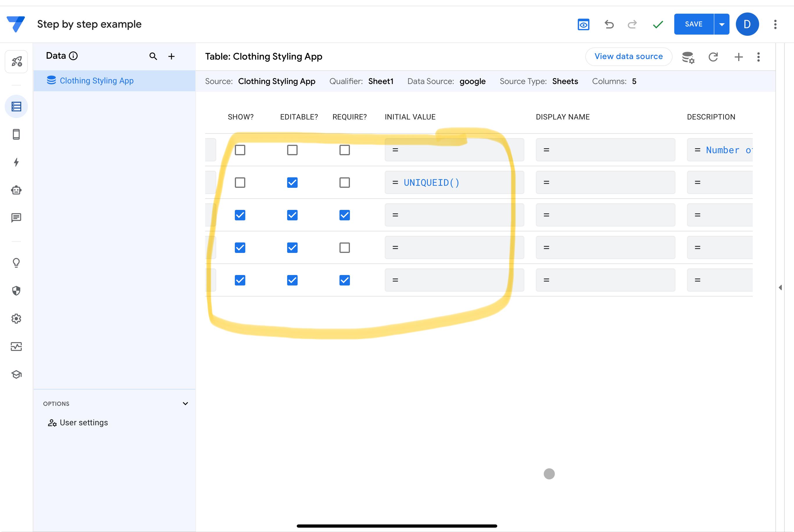Click the Table: Clothing Styling App heading

point(264,57)
